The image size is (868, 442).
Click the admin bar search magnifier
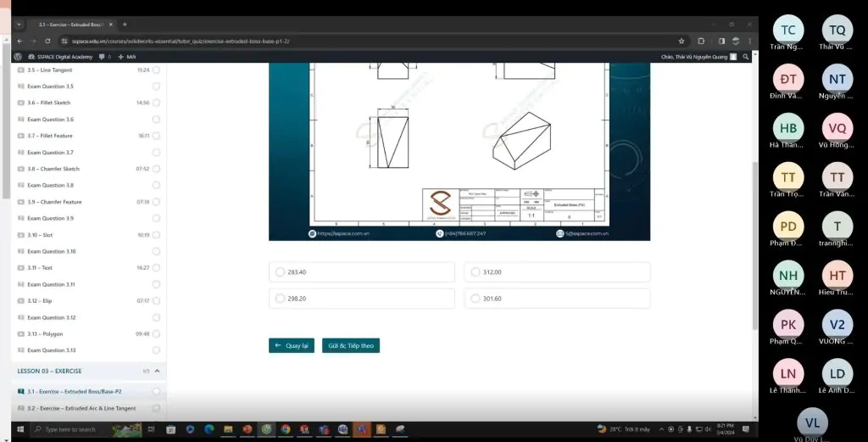pyautogui.click(x=746, y=57)
